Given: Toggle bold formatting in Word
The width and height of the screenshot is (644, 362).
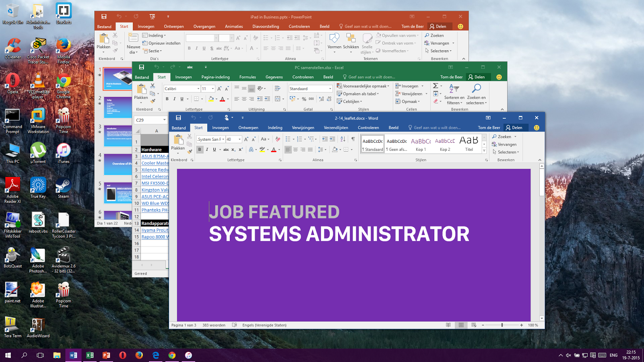Looking at the screenshot, I should [x=200, y=149].
